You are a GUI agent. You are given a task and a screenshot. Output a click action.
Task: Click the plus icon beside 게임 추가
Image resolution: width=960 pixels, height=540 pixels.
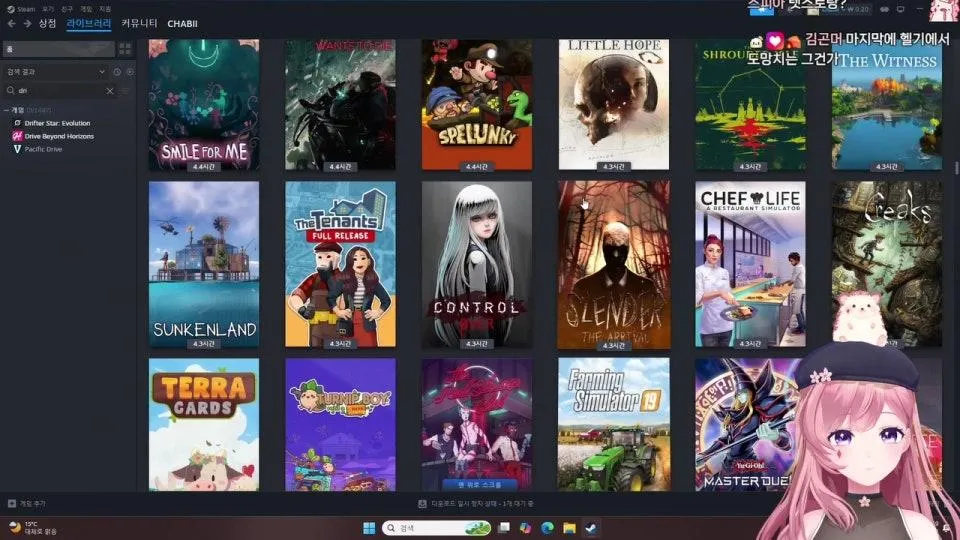coord(12,503)
